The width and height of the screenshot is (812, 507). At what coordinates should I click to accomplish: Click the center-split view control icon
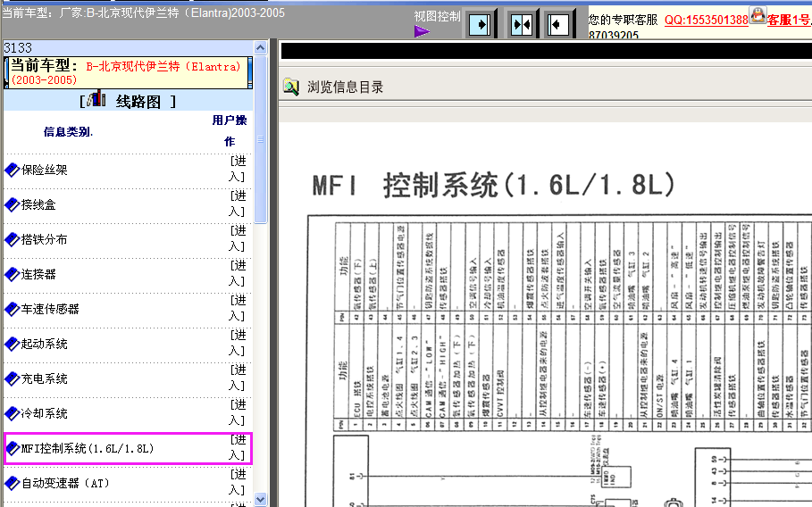coord(521,24)
